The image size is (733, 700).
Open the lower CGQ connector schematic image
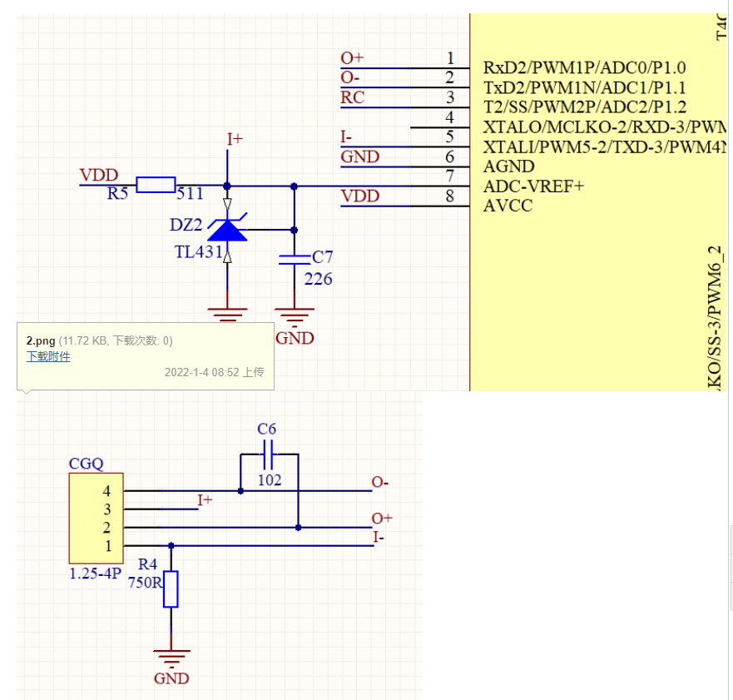pos(220,545)
